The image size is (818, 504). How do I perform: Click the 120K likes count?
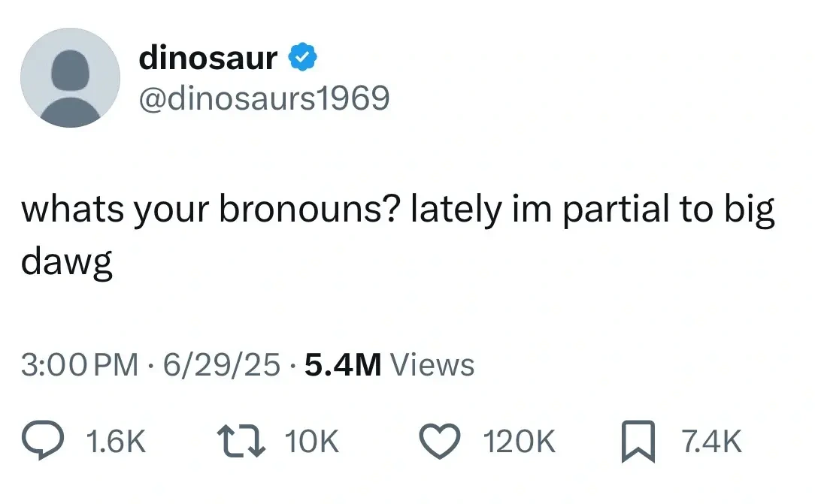pos(519,442)
